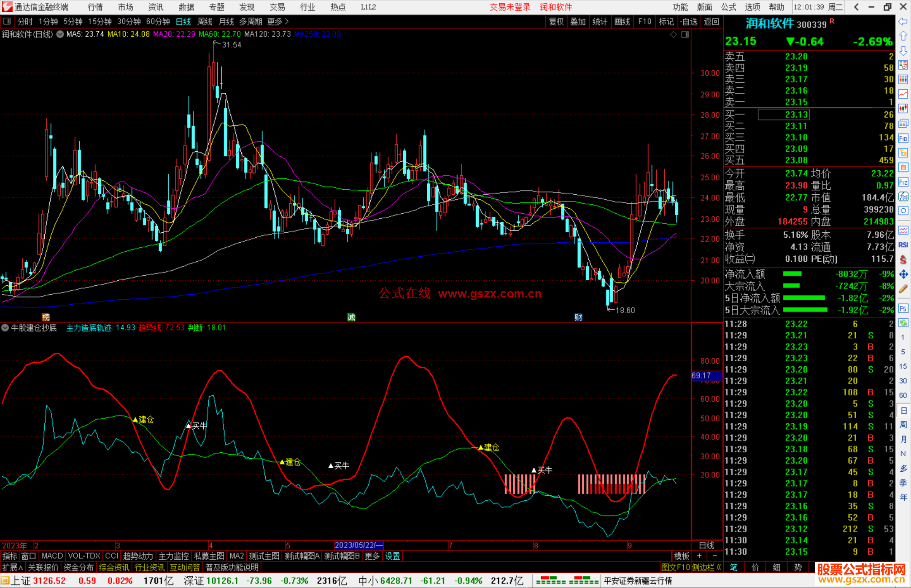Toggle the 牛股建仓抄底 indicator visibility circle
911x588 pixels.
pyautogui.click(x=5, y=328)
